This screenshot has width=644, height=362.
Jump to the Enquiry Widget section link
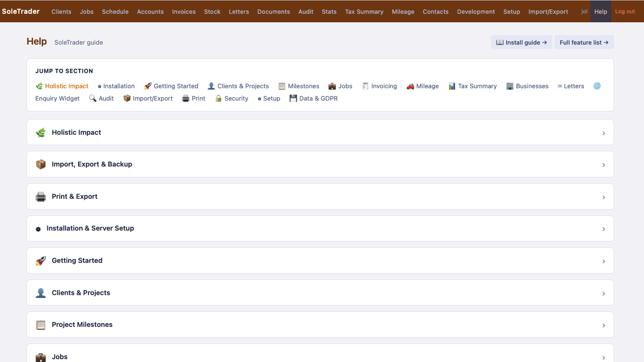pos(57,98)
